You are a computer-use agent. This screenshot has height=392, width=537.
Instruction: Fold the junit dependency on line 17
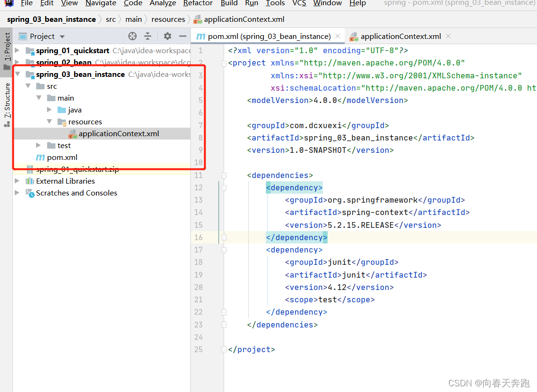[x=224, y=250]
